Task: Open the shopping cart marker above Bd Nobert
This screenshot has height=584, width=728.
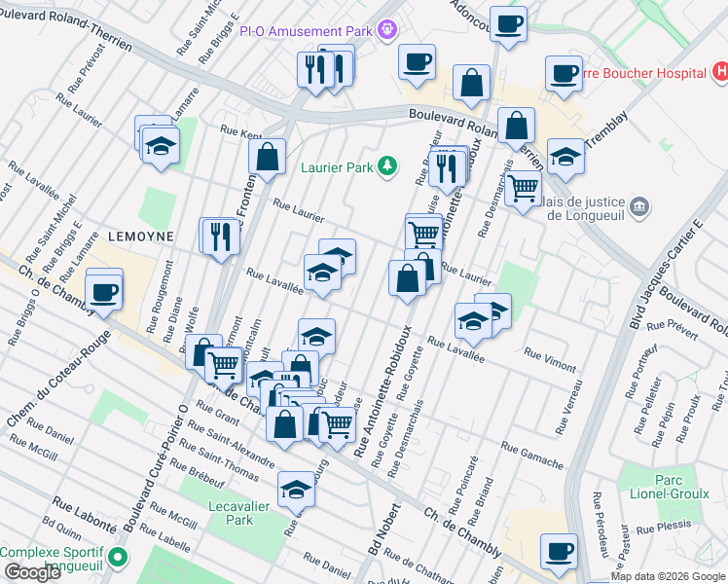Action: click(x=338, y=426)
